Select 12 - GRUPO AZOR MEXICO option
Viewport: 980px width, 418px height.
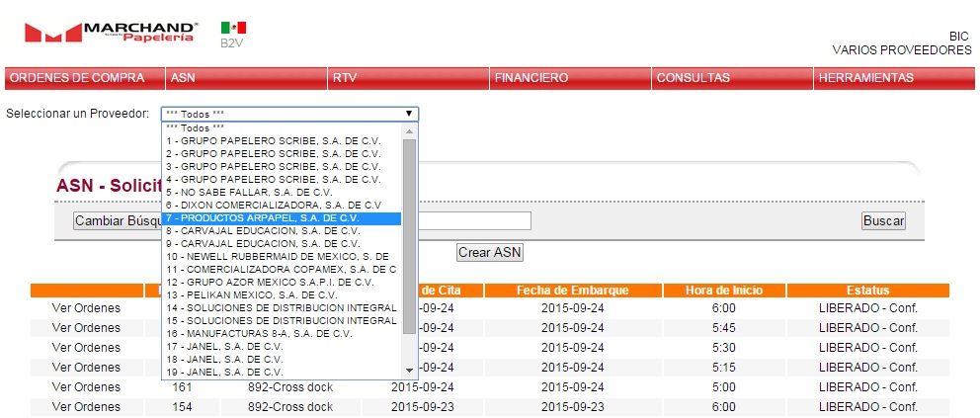[x=282, y=283]
